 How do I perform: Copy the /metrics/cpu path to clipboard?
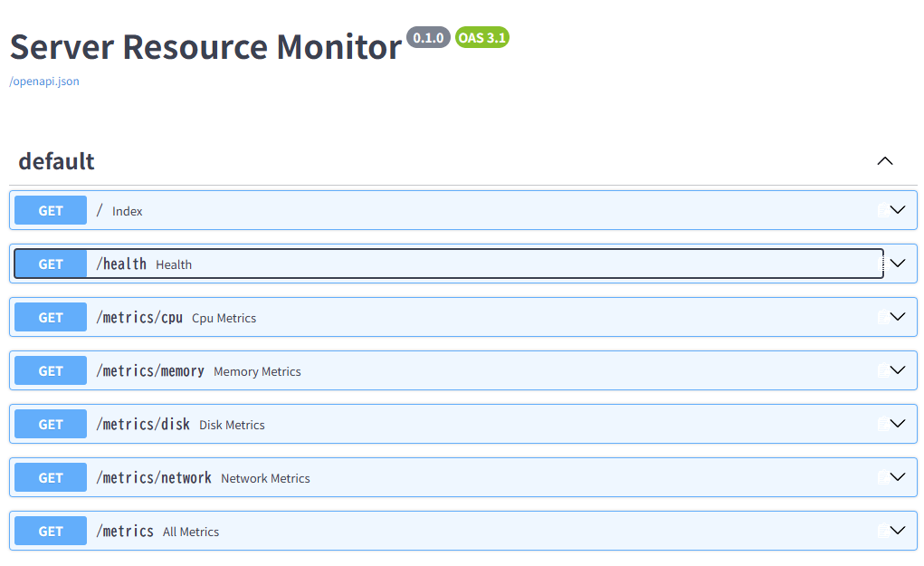(882, 317)
